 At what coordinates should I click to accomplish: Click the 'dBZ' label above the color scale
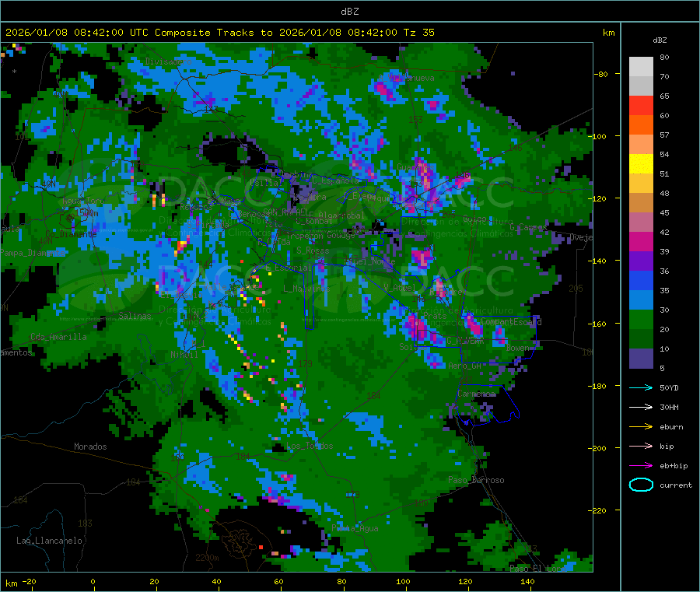click(660, 40)
